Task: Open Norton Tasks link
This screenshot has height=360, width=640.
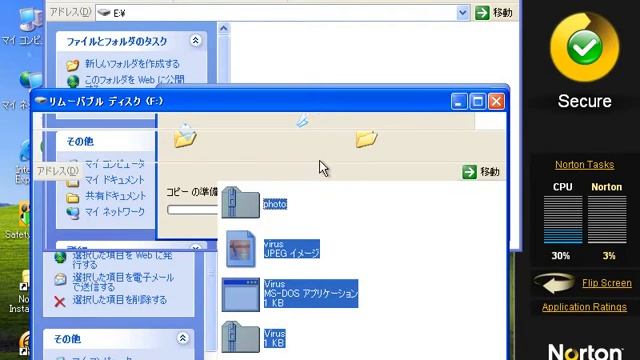Action: [x=584, y=165]
